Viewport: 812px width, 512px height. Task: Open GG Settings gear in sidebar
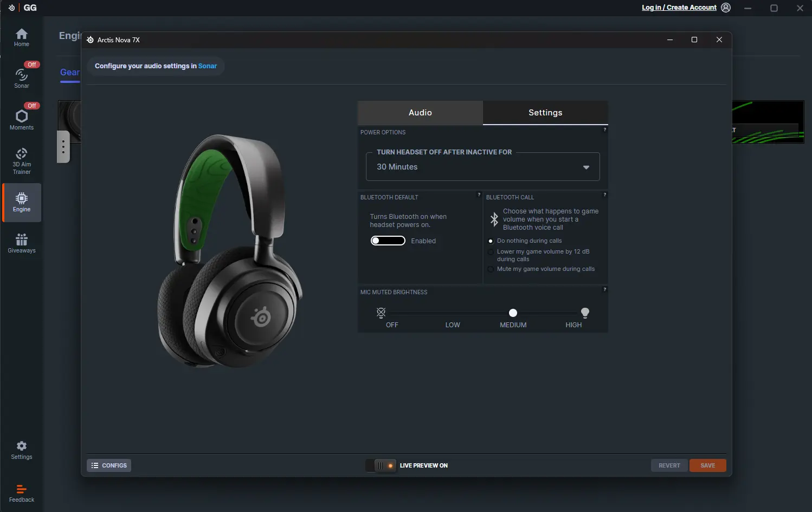click(22, 450)
